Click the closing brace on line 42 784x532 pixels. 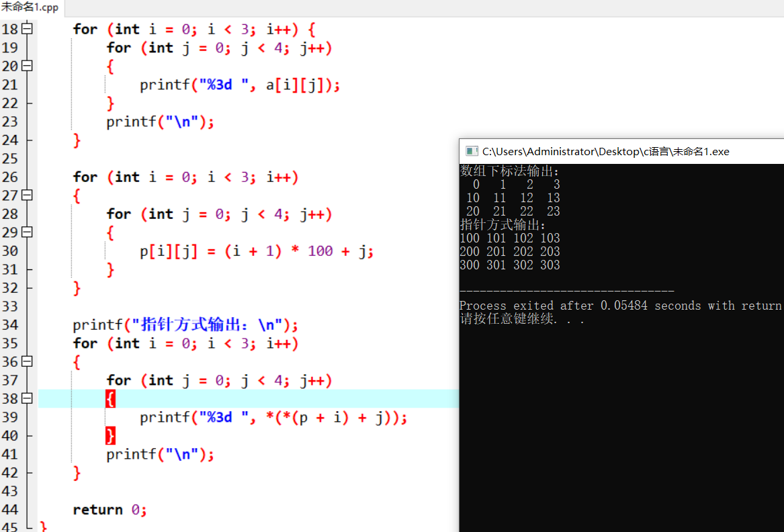pyautogui.click(x=77, y=473)
